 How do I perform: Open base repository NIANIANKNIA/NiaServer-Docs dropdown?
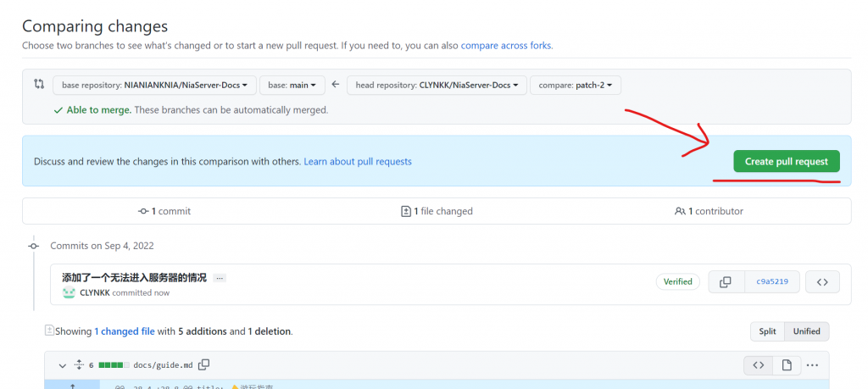click(154, 86)
